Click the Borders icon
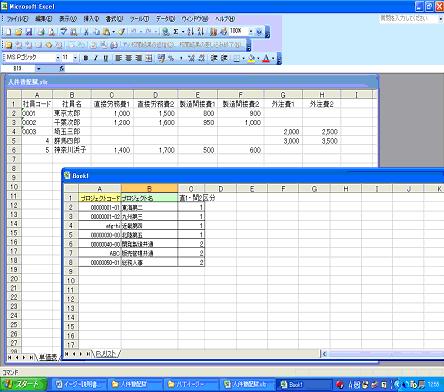The height and width of the screenshot is (392, 444). [x=236, y=58]
